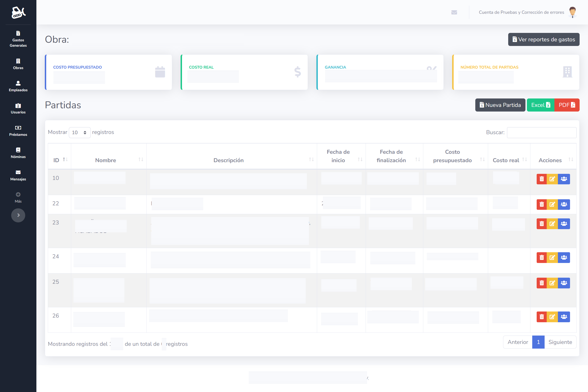This screenshot has height=392, width=588.
Task: Open the group icon for partida 10
Action: [564, 179]
